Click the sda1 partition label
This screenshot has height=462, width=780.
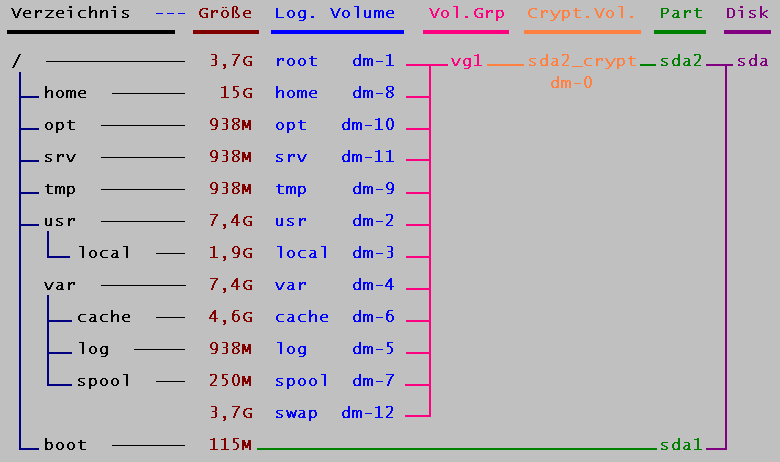(681, 445)
